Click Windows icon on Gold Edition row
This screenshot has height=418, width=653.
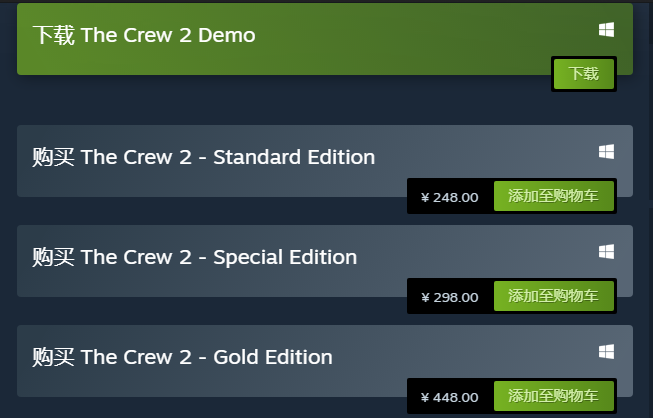[x=606, y=352]
